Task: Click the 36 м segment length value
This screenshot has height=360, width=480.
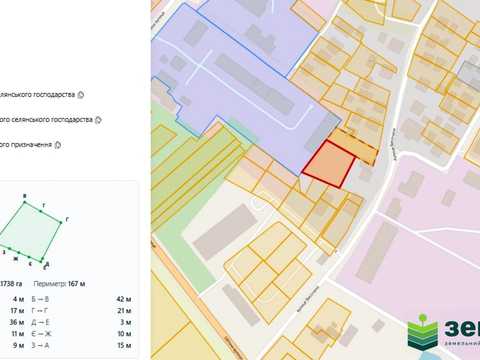Action: click(17, 322)
